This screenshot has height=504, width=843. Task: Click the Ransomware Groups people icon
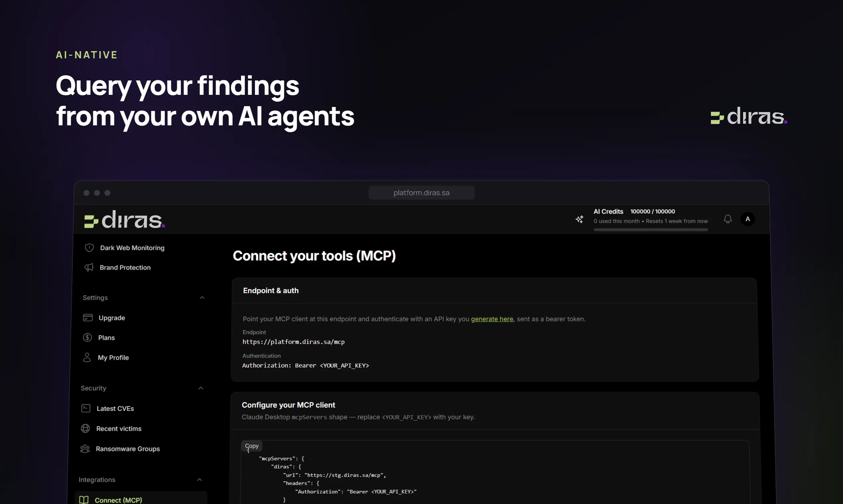(85, 449)
